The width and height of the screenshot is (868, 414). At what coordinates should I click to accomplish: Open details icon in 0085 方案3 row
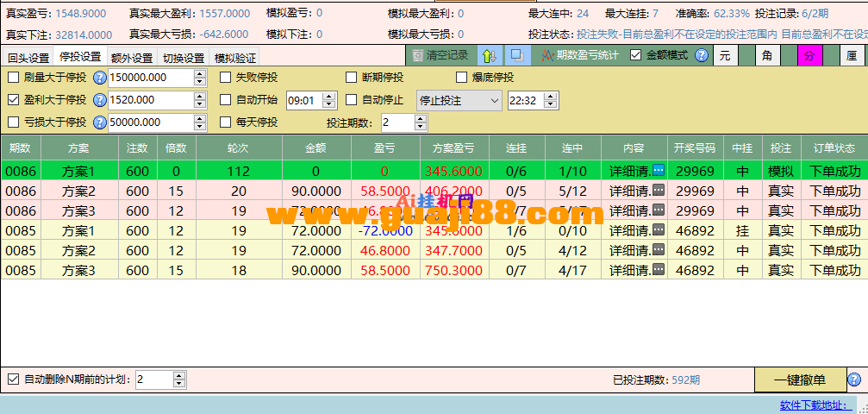click(x=659, y=270)
